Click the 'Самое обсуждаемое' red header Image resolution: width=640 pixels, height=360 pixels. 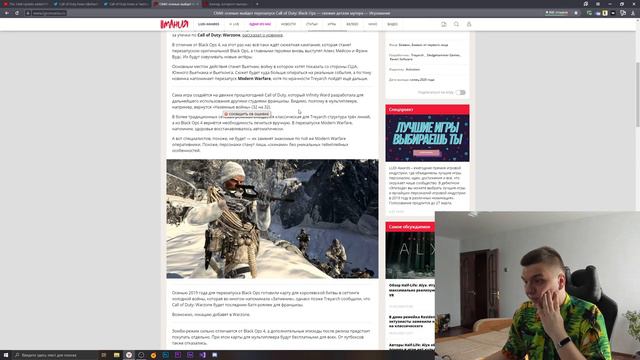(x=410, y=227)
